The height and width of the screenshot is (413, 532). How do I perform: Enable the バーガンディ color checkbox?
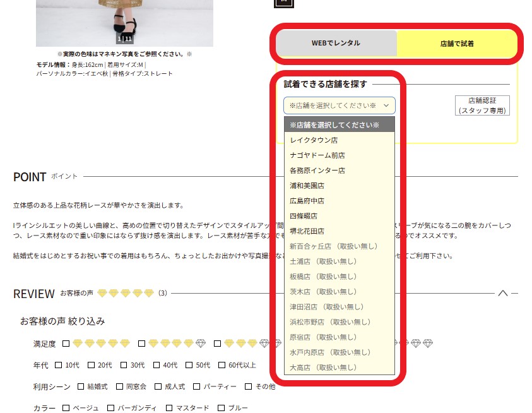(112, 408)
